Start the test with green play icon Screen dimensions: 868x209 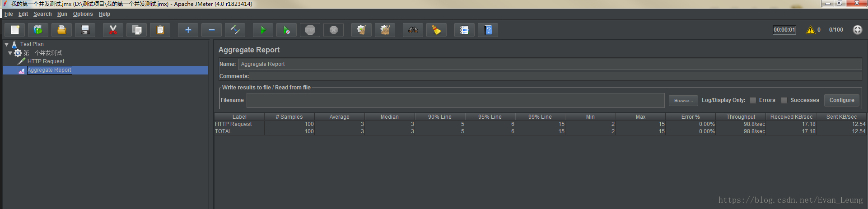263,30
